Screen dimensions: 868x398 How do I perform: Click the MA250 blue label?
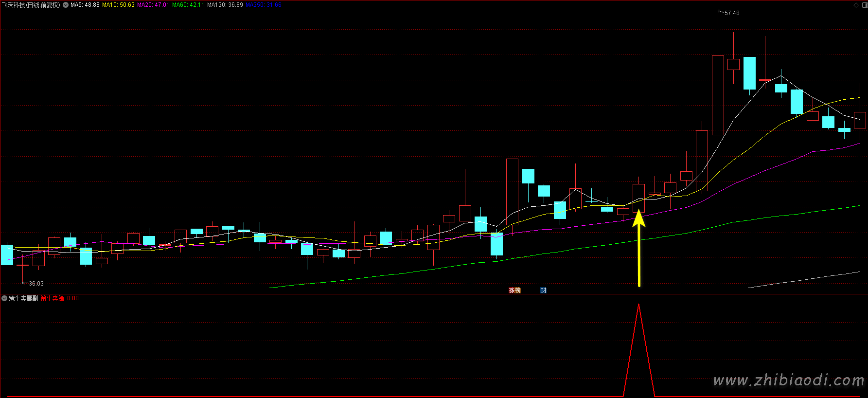[x=264, y=5]
